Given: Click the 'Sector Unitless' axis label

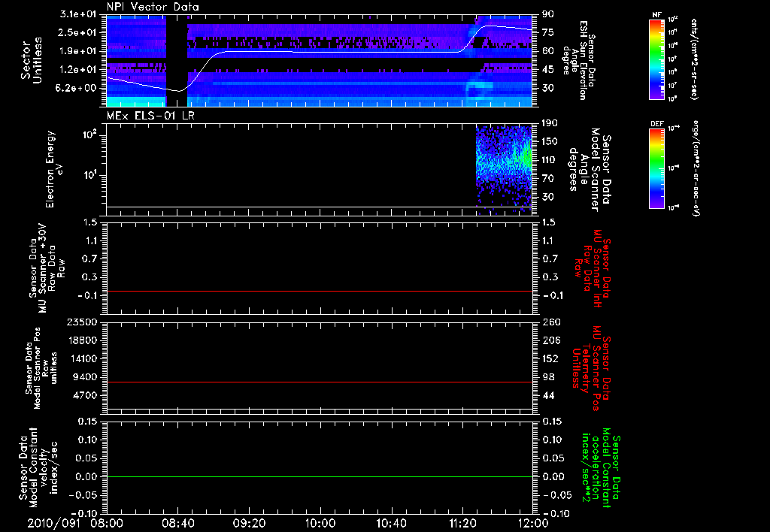Looking at the screenshot, I should click(x=32, y=60).
